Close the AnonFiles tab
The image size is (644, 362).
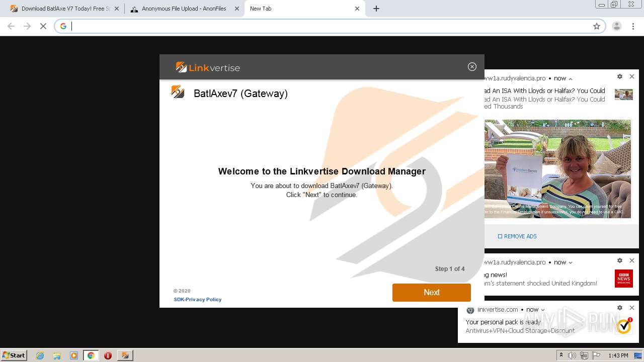237,9
